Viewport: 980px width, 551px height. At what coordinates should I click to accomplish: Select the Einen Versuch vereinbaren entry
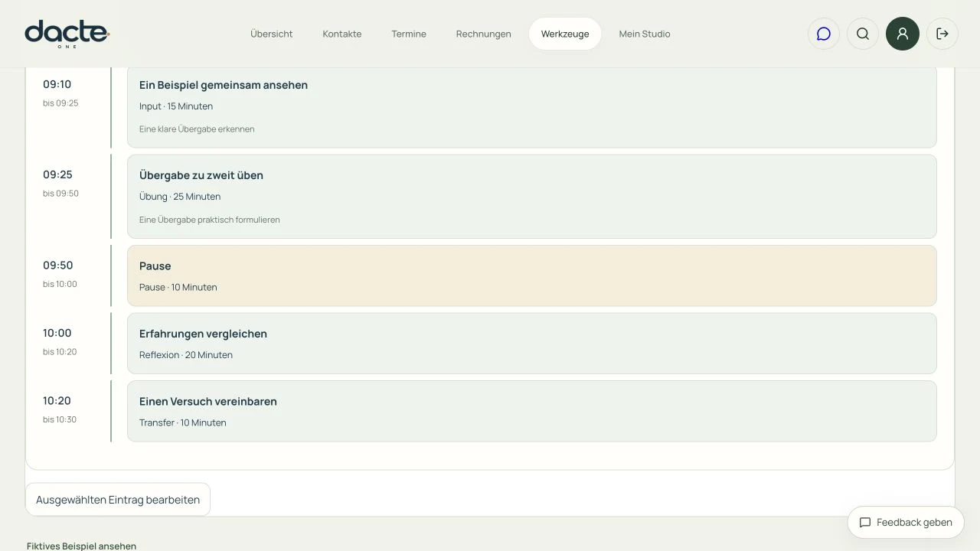[532, 411]
